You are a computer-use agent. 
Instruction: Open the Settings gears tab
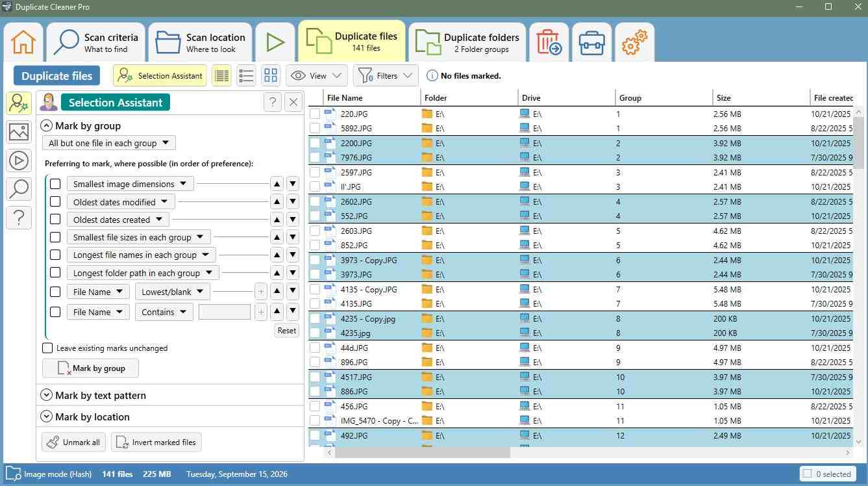634,42
